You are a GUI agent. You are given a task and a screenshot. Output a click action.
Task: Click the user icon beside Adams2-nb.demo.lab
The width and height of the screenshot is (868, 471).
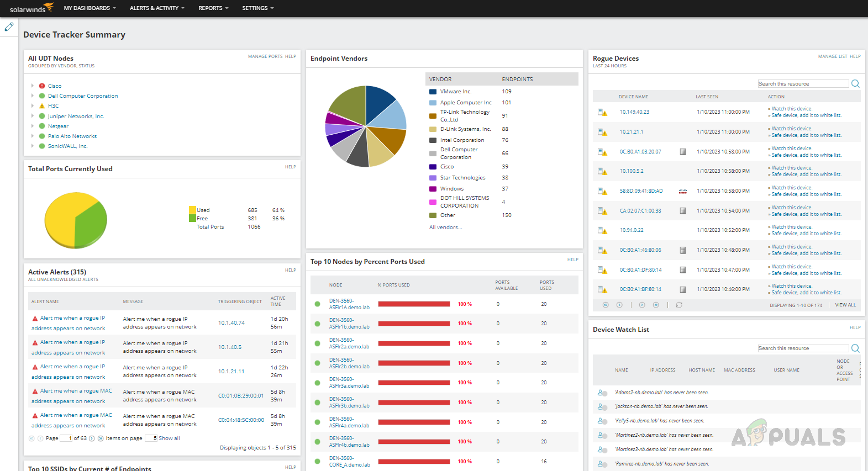(x=603, y=393)
